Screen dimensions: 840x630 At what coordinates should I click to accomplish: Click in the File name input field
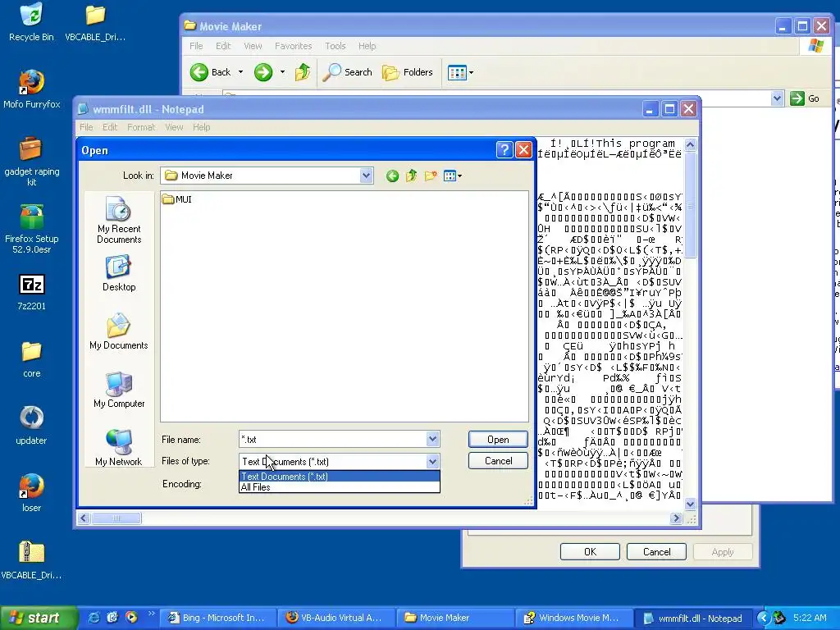tap(333, 440)
